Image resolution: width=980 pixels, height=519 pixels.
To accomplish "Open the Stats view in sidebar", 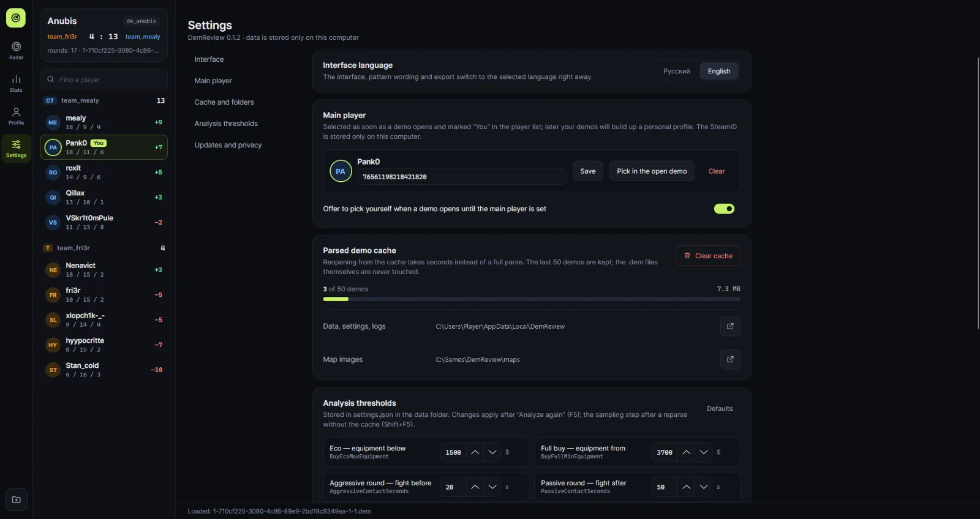I will click(x=16, y=83).
